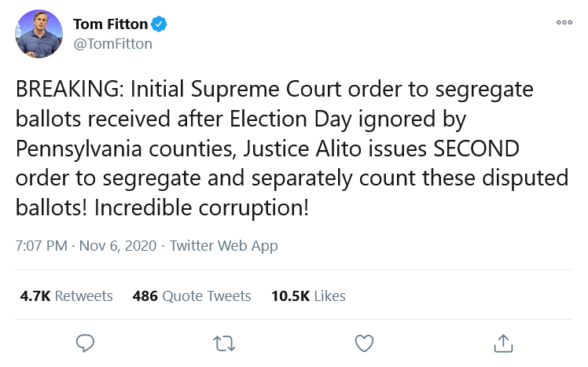View the 4.7K Retweets list
Viewport: 588px width, 367px height.
[66, 296]
